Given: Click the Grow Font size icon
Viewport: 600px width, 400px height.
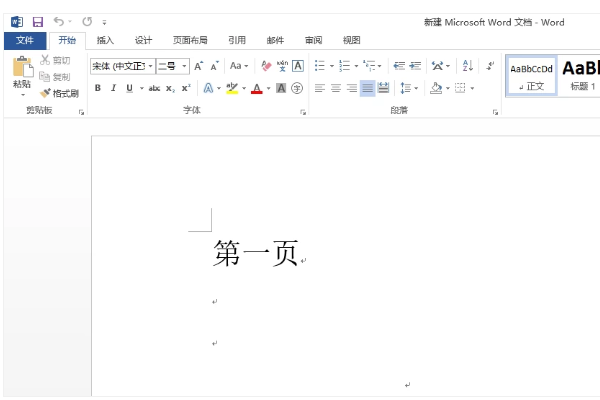Looking at the screenshot, I should pyautogui.click(x=198, y=66).
